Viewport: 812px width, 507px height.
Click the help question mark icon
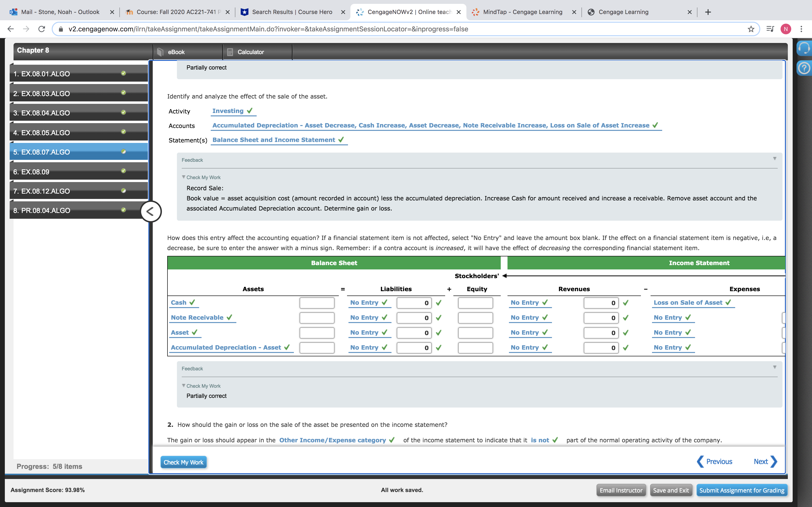[x=804, y=68]
